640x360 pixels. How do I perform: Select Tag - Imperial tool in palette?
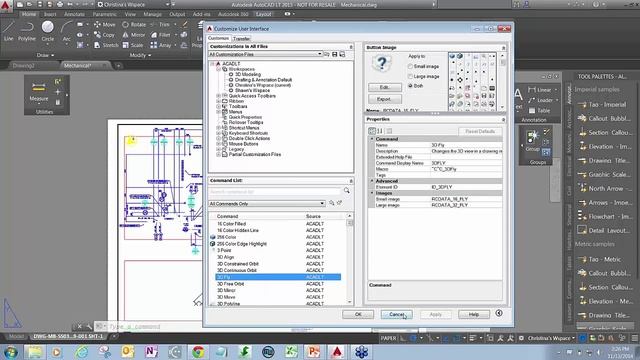[602, 104]
